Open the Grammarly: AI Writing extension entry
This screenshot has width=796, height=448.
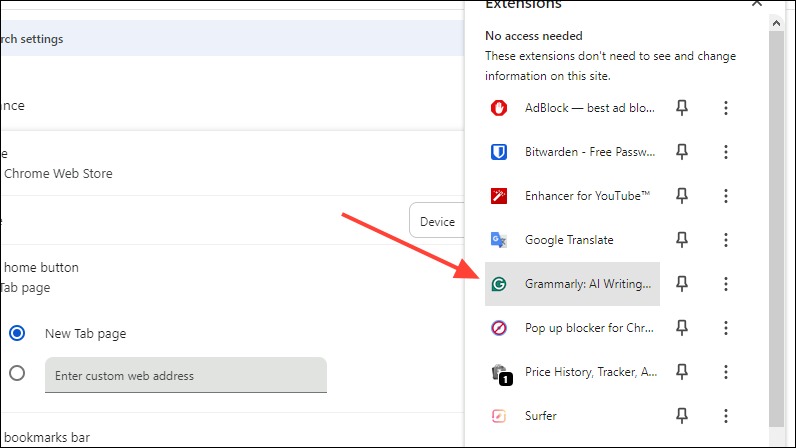pyautogui.click(x=572, y=284)
